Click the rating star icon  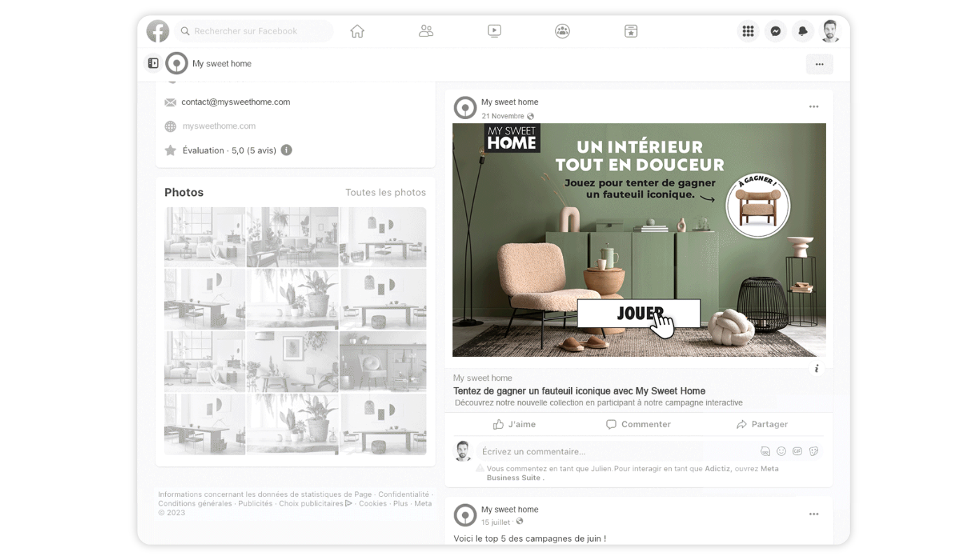[x=170, y=150]
